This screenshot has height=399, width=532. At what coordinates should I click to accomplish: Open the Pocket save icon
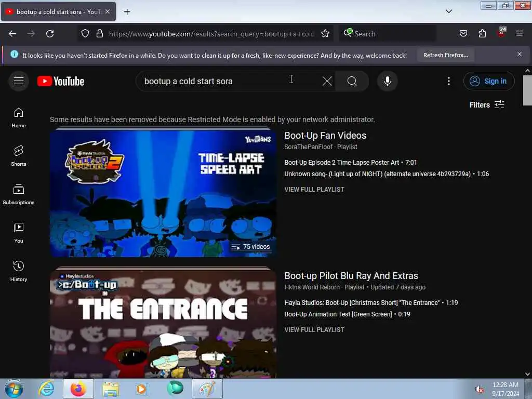click(463, 34)
